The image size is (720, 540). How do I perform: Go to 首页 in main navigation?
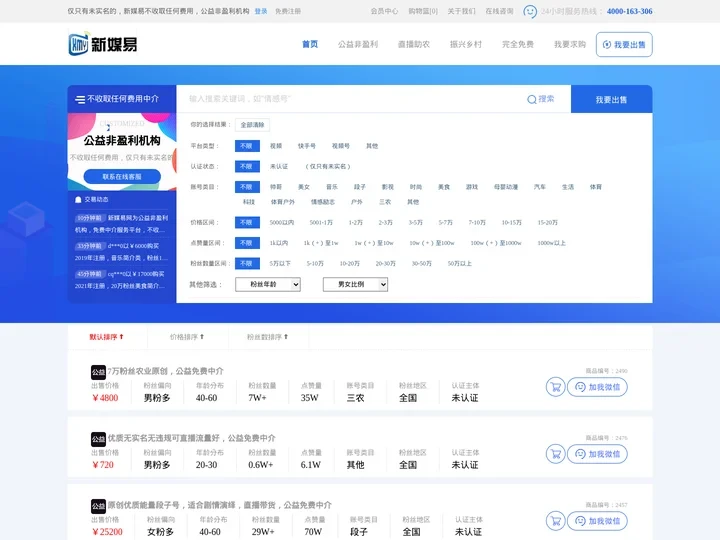tap(310, 44)
